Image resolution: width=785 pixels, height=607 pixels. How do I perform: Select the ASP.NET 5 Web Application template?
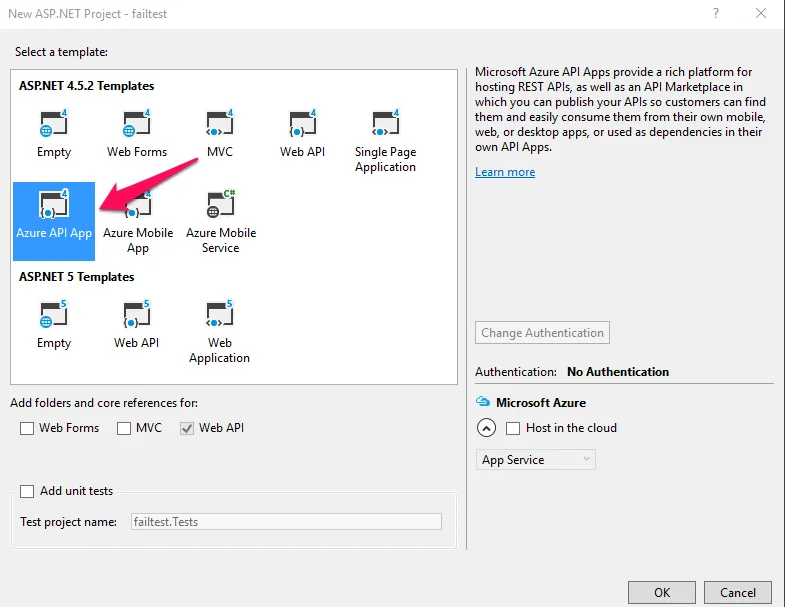click(x=219, y=332)
